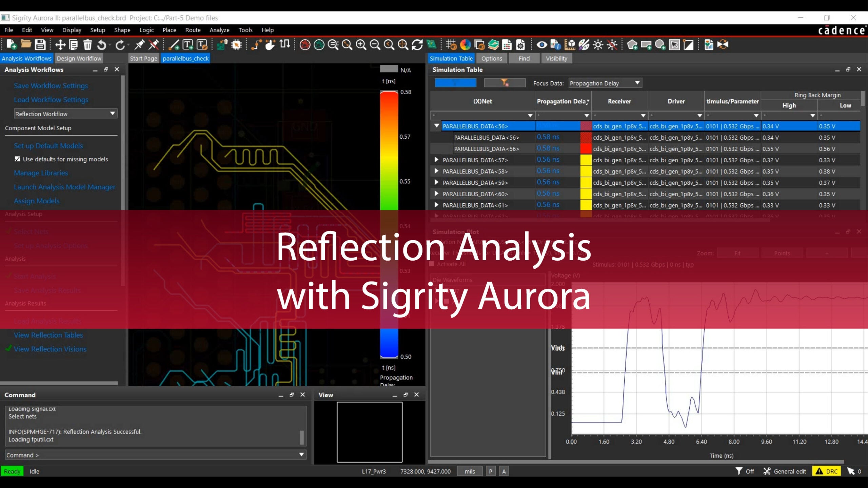Select the Add Line tool icon
868x488 pixels.
(174, 44)
